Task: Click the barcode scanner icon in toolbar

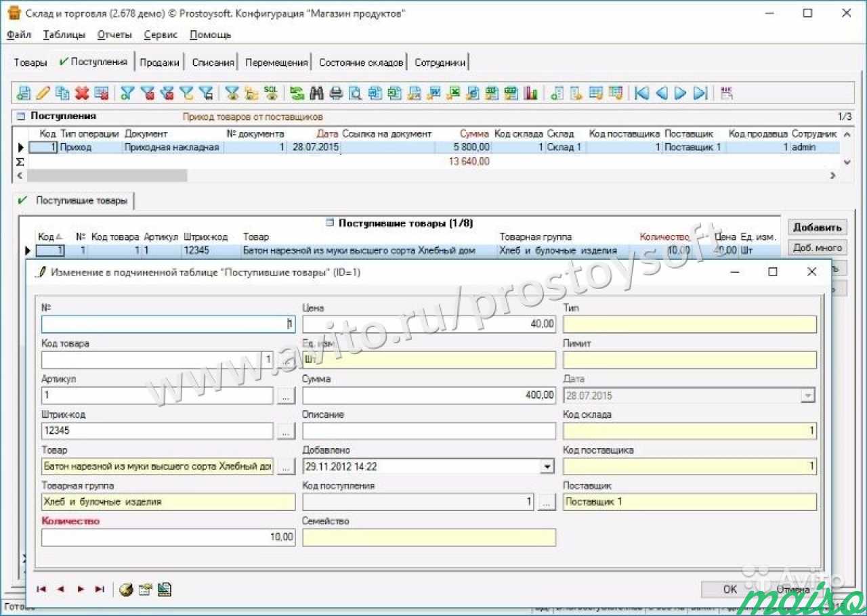Action: 727,93
